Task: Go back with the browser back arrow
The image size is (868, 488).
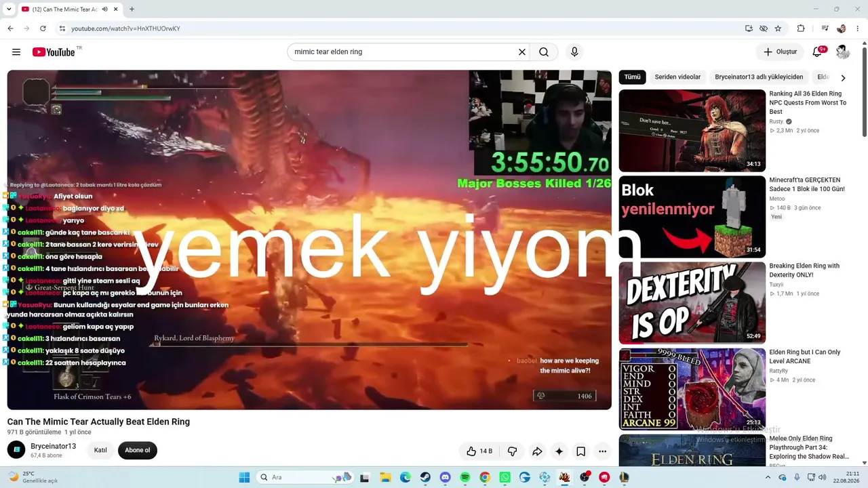Action: tap(10, 28)
